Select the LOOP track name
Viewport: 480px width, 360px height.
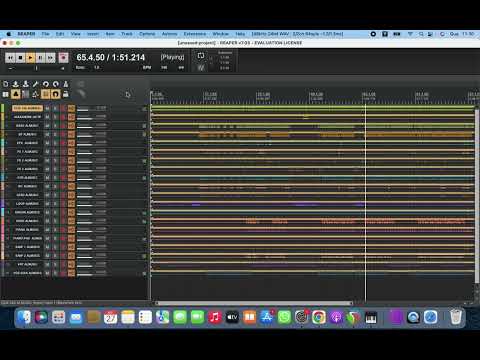(x=27, y=204)
